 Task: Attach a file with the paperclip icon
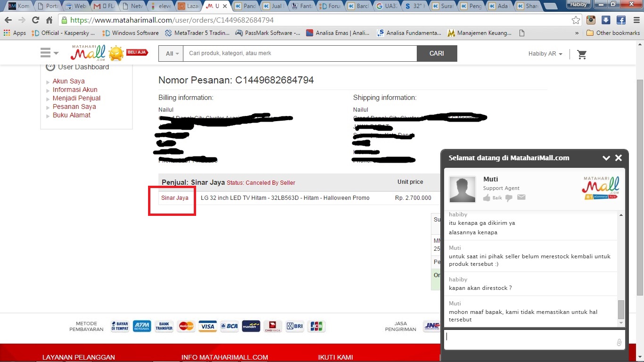point(619,343)
